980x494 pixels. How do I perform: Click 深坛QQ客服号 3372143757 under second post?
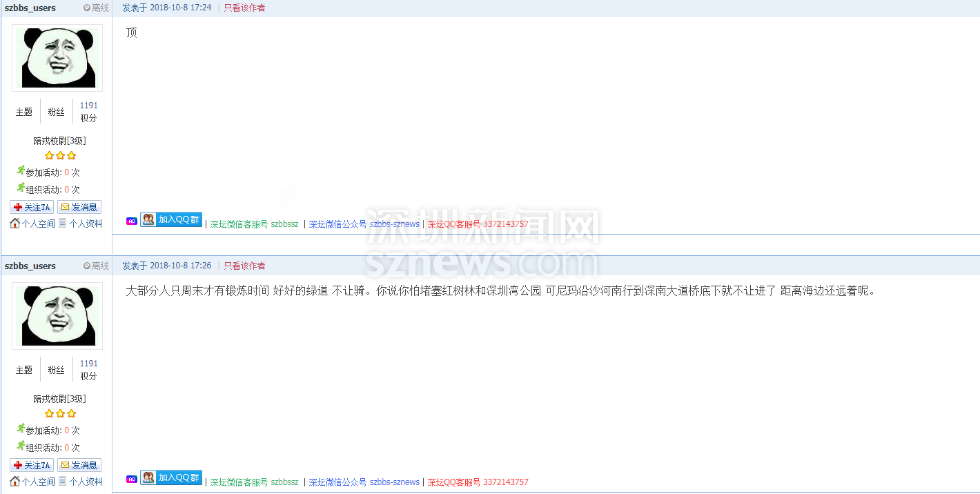tap(478, 482)
